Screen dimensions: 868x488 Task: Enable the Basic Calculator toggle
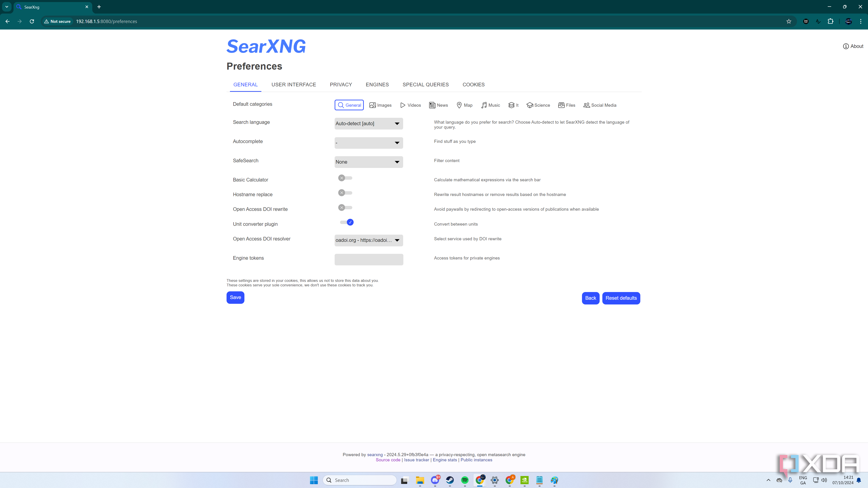345,178
